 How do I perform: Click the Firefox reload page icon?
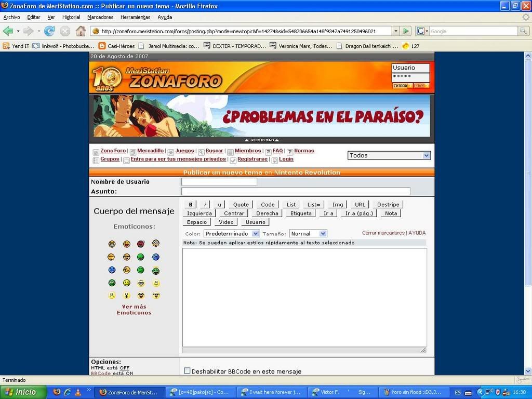[49, 31]
